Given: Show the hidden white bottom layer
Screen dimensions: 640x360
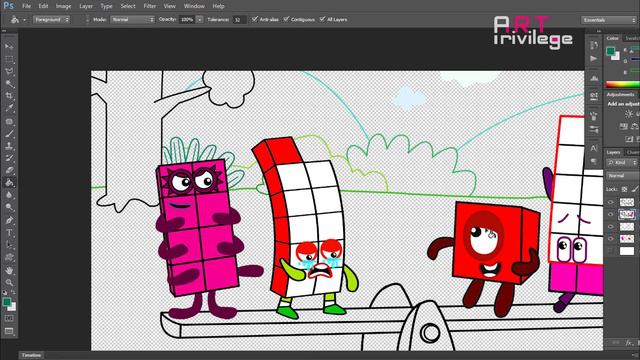Looking at the screenshot, I should point(611,251).
